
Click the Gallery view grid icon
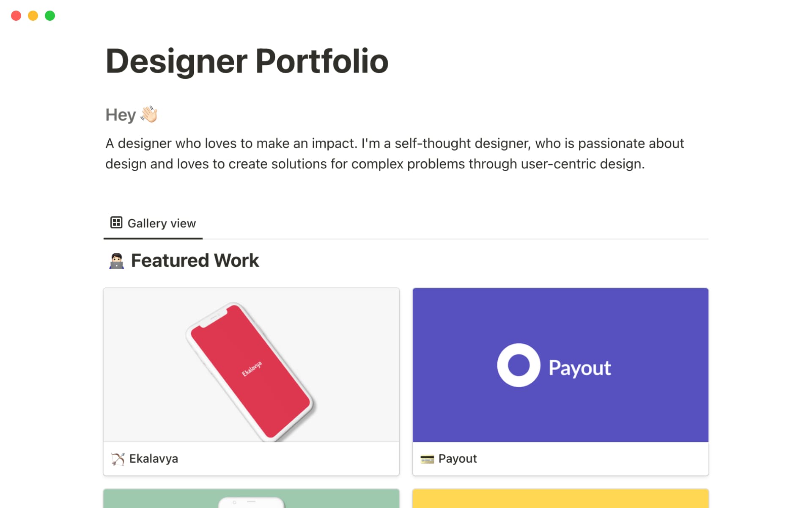(x=116, y=222)
